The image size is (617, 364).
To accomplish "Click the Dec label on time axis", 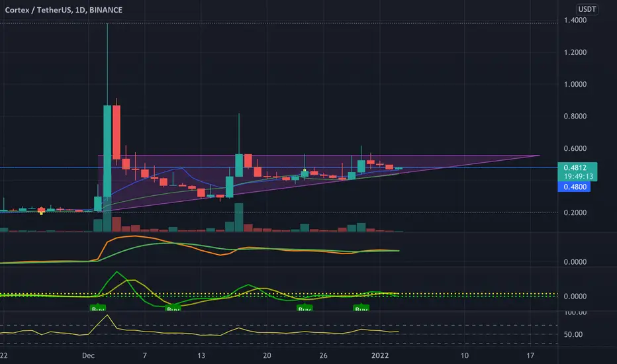I will coord(88,356).
